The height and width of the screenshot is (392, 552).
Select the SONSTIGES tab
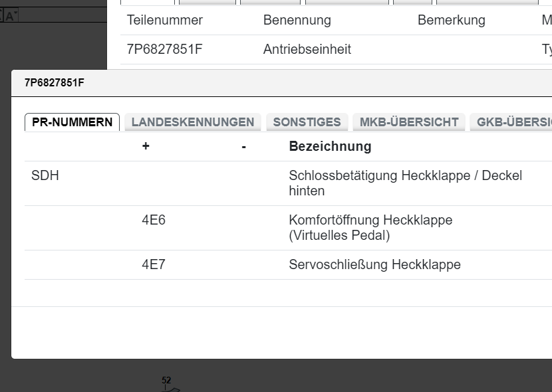pyautogui.click(x=307, y=122)
